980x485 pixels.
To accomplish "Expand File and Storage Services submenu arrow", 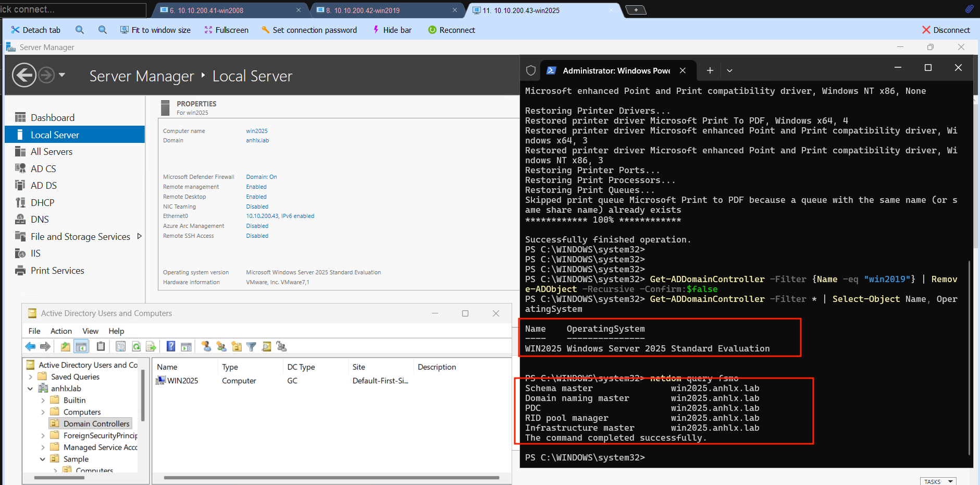I will pyautogui.click(x=139, y=236).
